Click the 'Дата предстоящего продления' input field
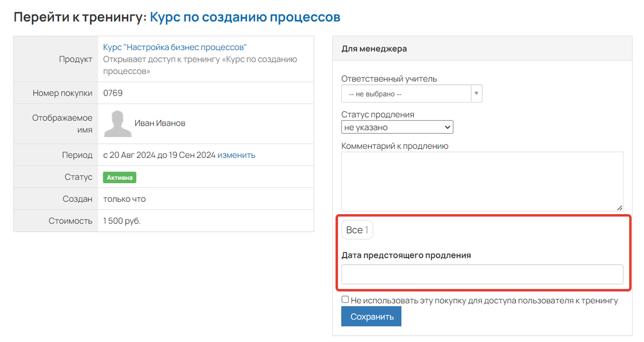Viewport: 644px width, 342px height. tap(481, 274)
